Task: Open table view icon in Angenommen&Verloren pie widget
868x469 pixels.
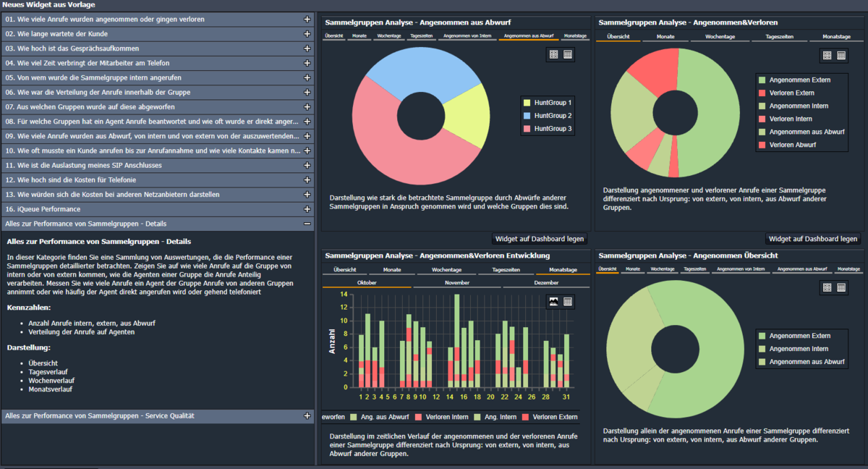Action: [841, 55]
